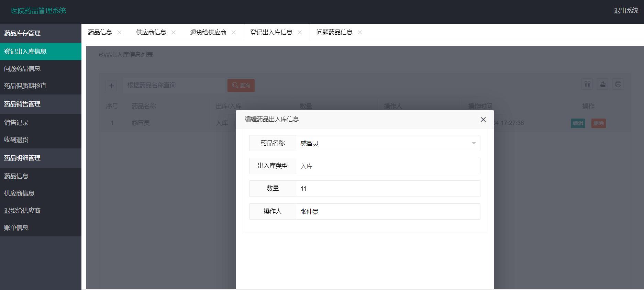Open 药品保质期检查 in the sidebar
Image resolution: width=644 pixels, height=290 pixels.
[x=41, y=86]
